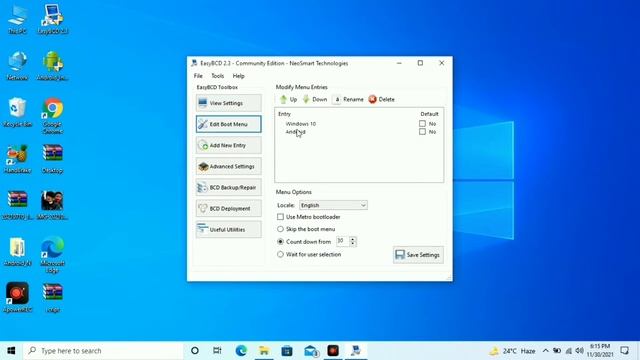Open the Start menu
Viewport: 640px width, 360px height.
11,351
